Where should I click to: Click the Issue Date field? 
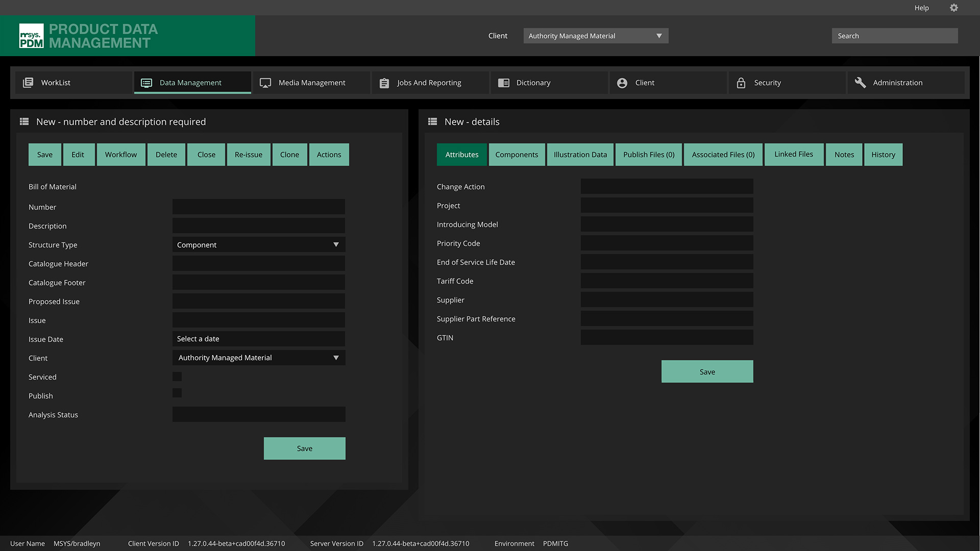[258, 339]
